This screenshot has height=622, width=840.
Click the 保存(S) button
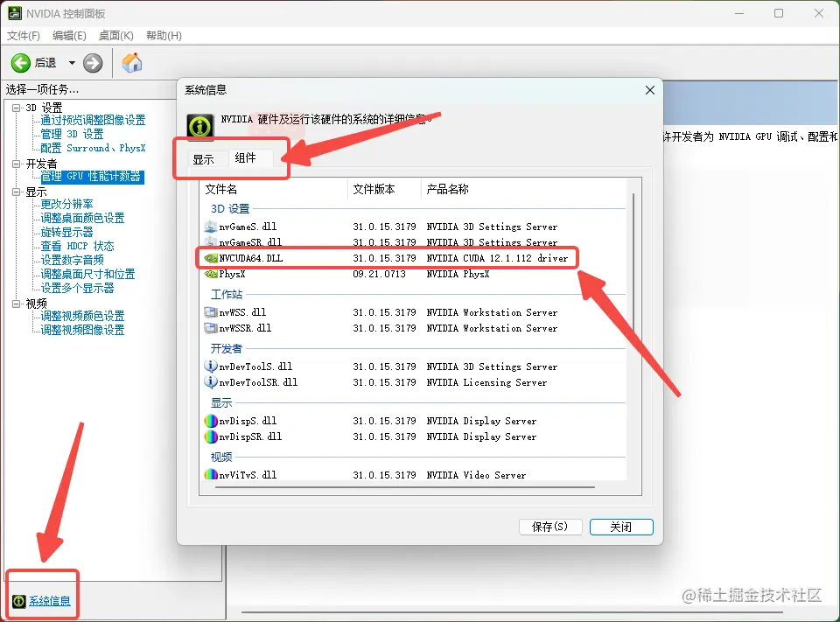[550, 527]
